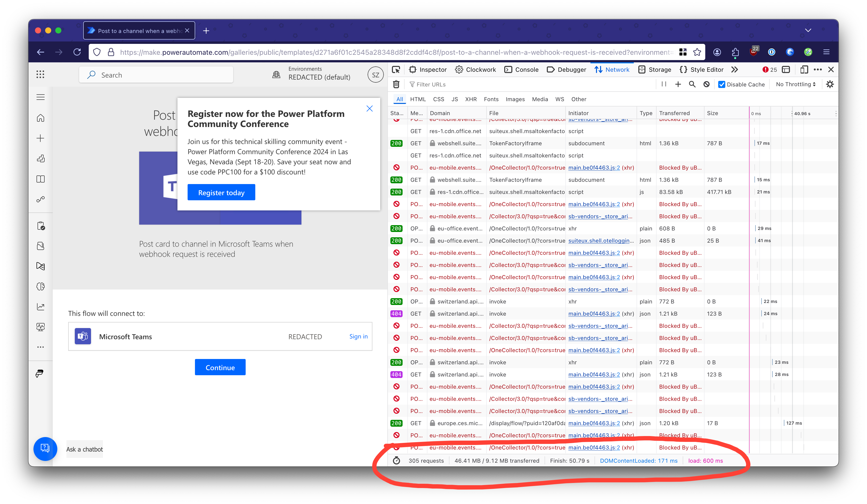The width and height of the screenshot is (867, 504).
Task: Open a new browser tab
Action: [206, 31]
